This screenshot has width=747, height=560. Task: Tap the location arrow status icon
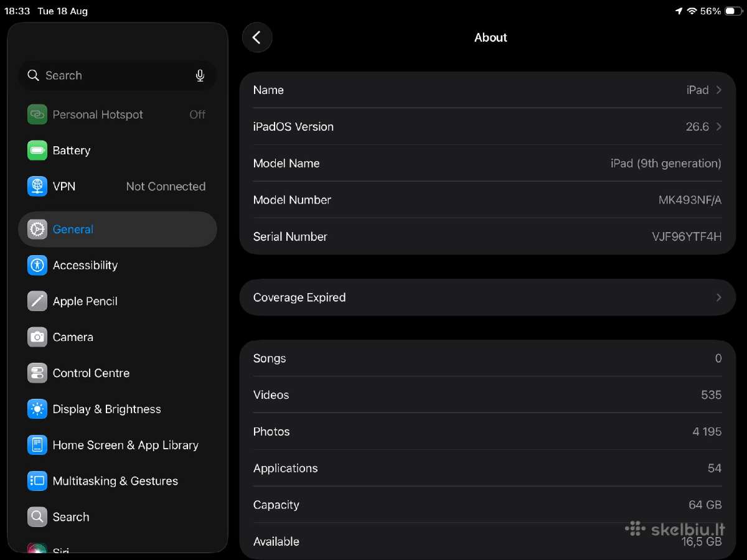[x=679, y=11]
